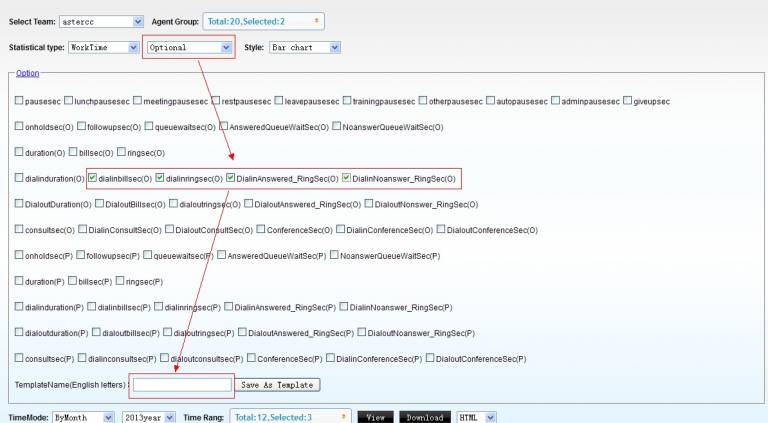
Task: Check the otherpausesec checkbox
Action: point(423,100)
